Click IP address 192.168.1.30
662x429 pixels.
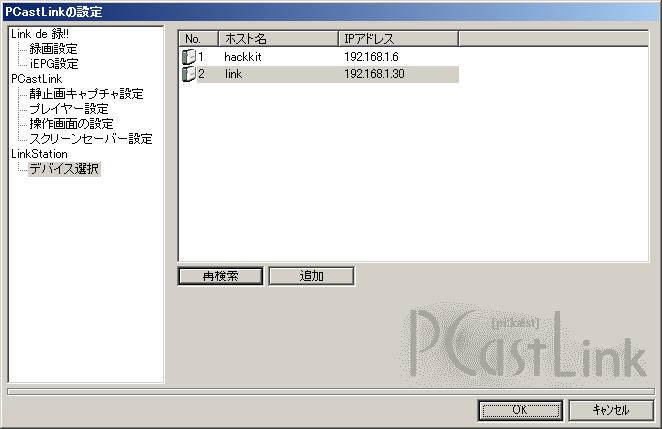point(374,74)
